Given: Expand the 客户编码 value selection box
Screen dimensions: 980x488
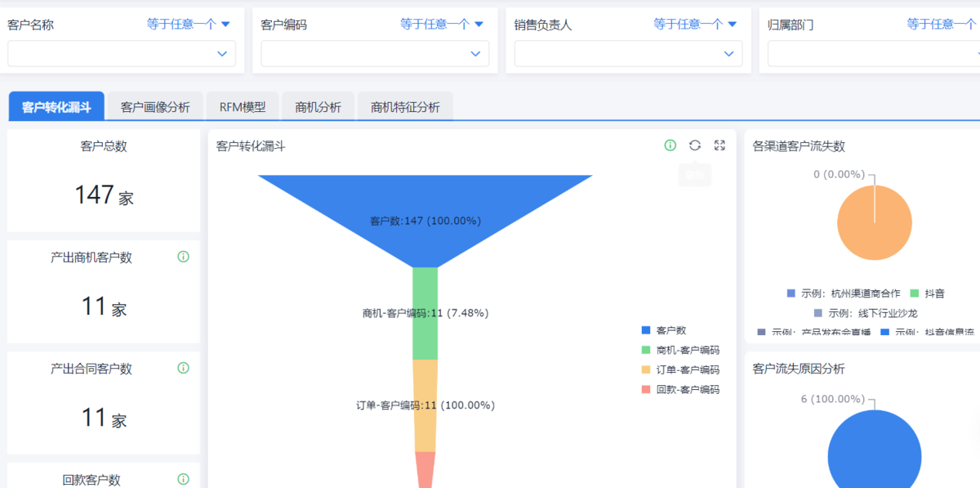Looking at the screenshot, I should pyautogui.click(x=375, y=54).
